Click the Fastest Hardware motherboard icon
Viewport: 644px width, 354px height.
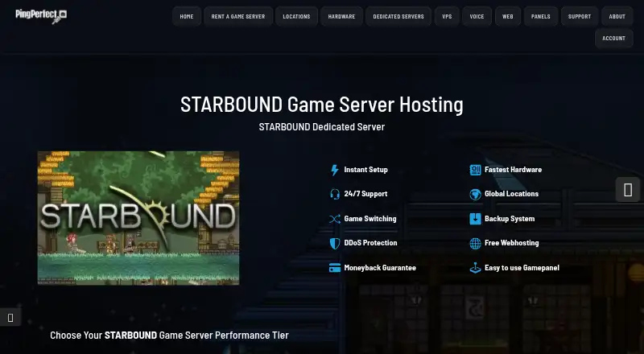475,170
